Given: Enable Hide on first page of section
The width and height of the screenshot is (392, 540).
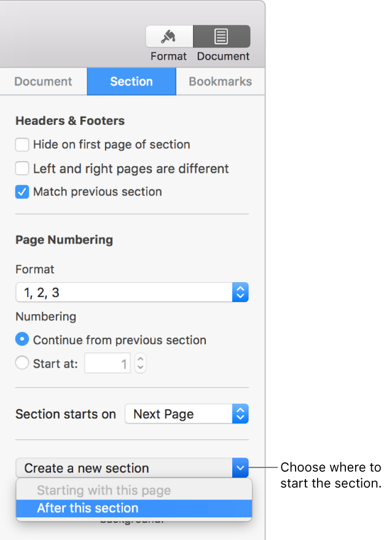Looking at the screenshot, I should click(22, 145).
